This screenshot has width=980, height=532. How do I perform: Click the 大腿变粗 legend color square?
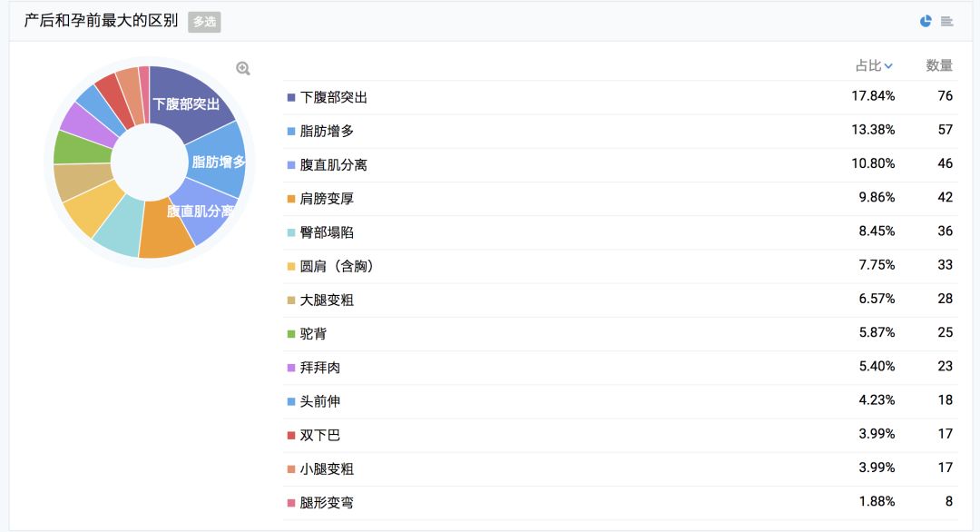[290, 300]
